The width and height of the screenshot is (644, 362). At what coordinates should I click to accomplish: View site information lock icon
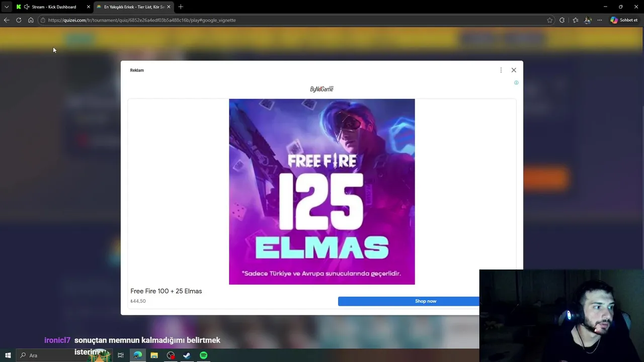(43, 20)
